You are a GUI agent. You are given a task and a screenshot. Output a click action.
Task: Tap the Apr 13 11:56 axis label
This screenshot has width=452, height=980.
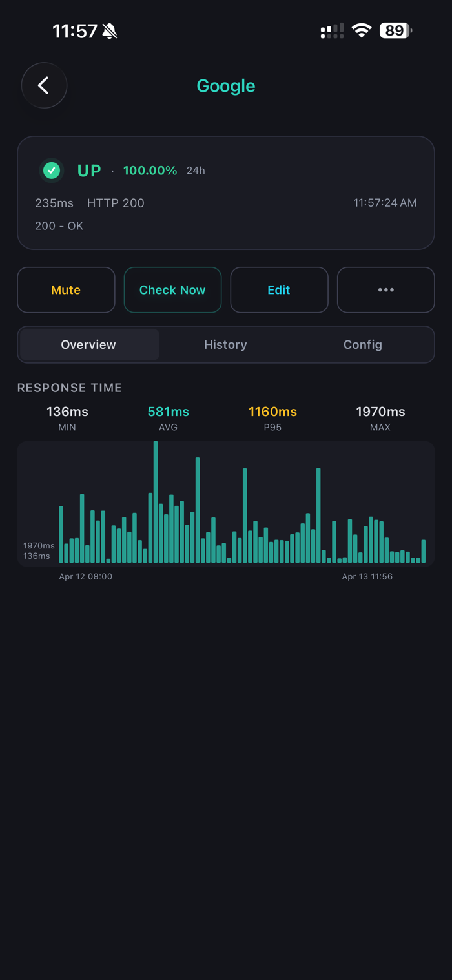367,576
